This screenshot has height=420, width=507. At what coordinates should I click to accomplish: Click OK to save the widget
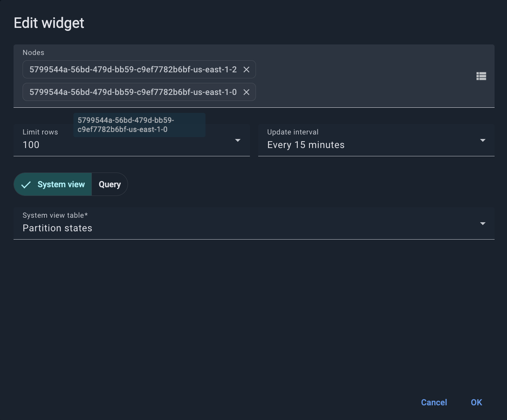(x=476, y=402)
